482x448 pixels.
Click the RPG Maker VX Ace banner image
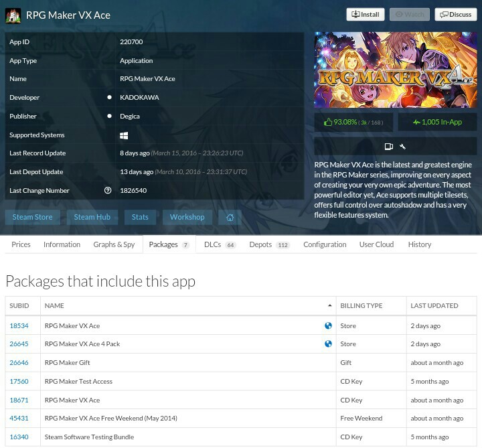tap(396, 70)
